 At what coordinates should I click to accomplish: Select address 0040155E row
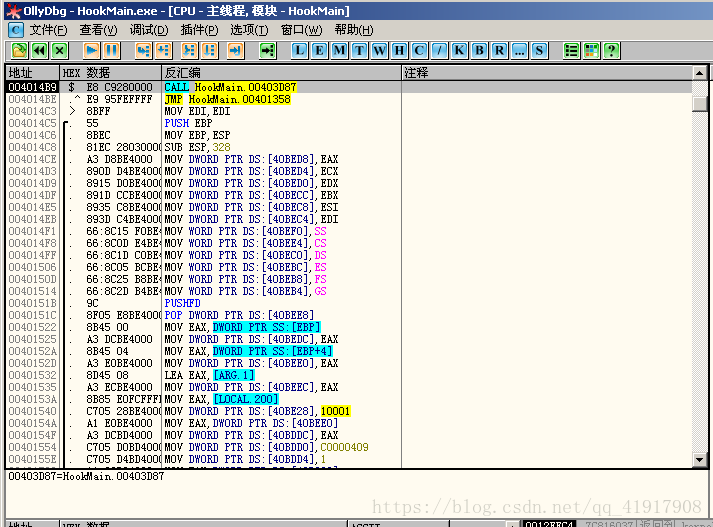(349, 459)
